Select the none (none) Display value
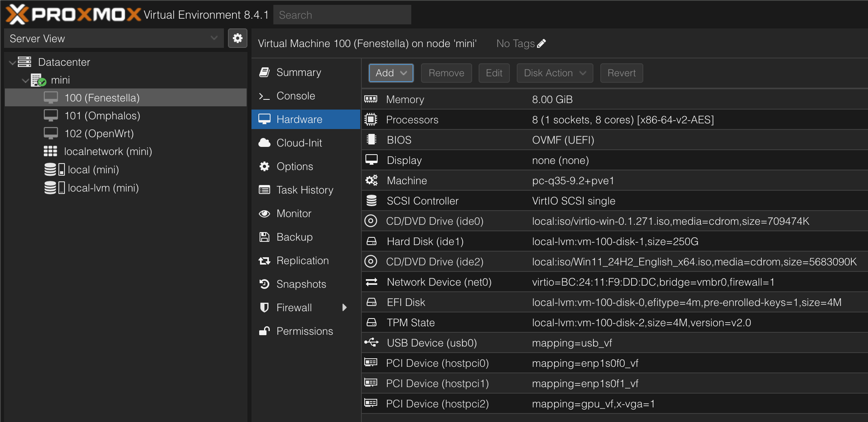 pyautogui.click(x=560, y=160)
